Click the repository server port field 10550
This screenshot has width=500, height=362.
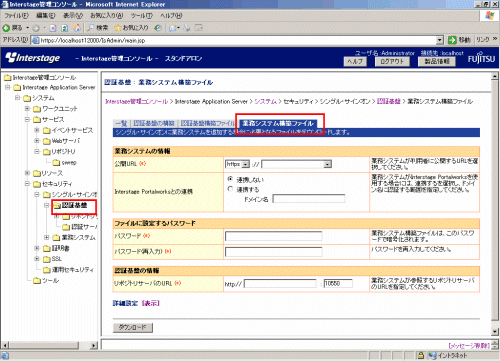338,284
